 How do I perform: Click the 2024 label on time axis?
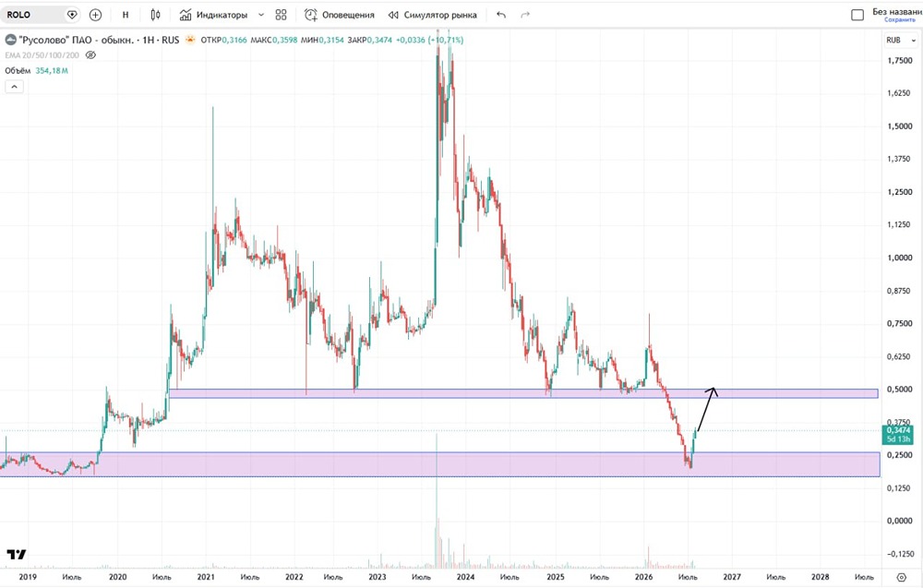tap(465, 577)
